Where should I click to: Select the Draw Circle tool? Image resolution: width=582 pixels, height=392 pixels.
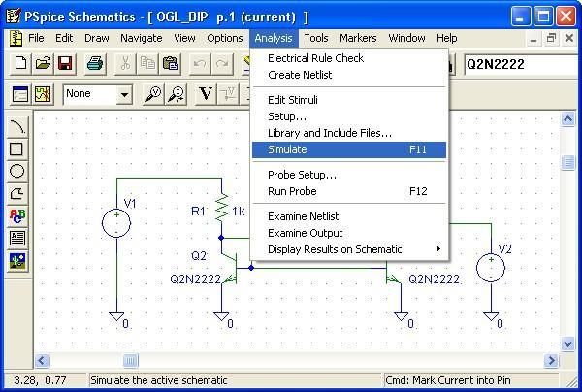[x=16, y=171]
